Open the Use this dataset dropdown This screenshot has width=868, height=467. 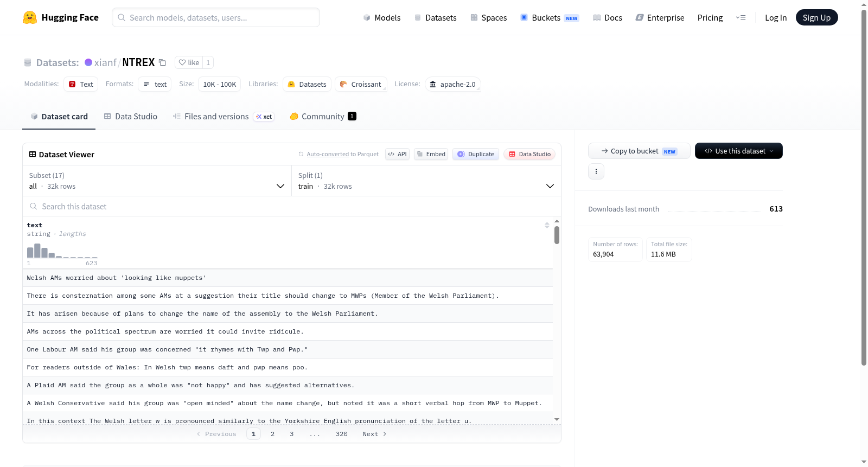click(739, 151)
